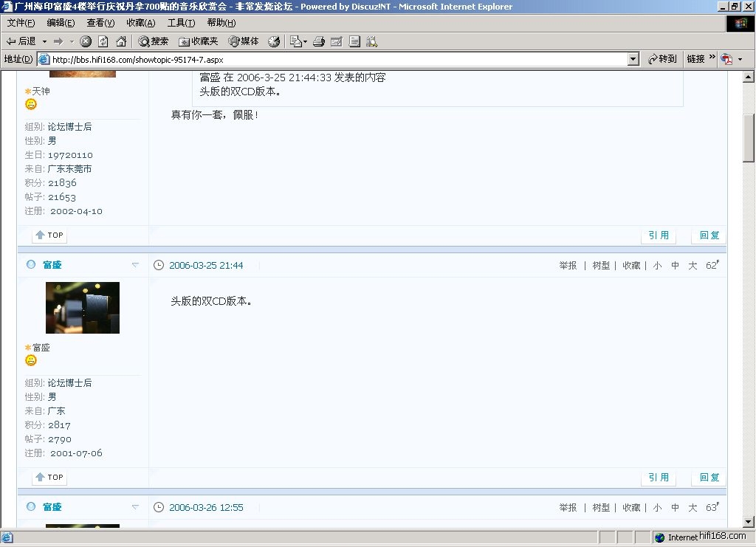The height and width of the screenshot is (547, 756).
Task: Set large font size 大 for post 62
Action: (693, 266)
